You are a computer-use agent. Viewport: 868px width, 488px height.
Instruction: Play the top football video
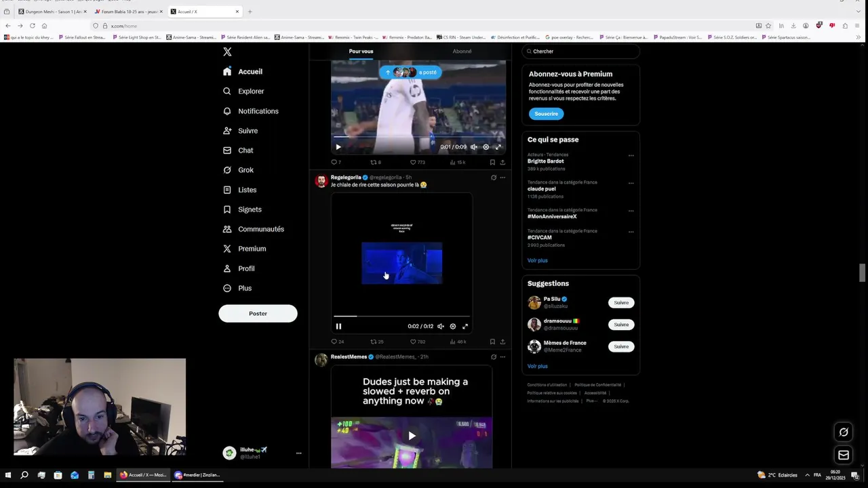338,147
